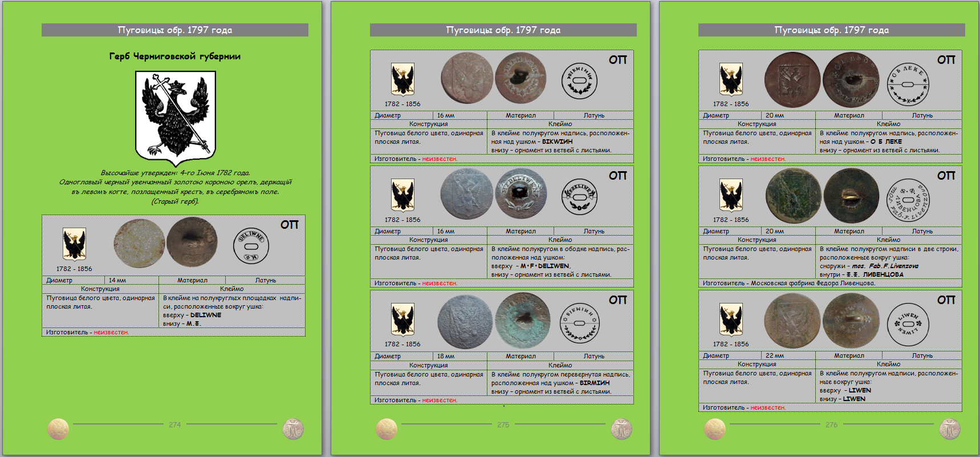Click the BIKWIHH stamp drawing at top of page 275

579,81
